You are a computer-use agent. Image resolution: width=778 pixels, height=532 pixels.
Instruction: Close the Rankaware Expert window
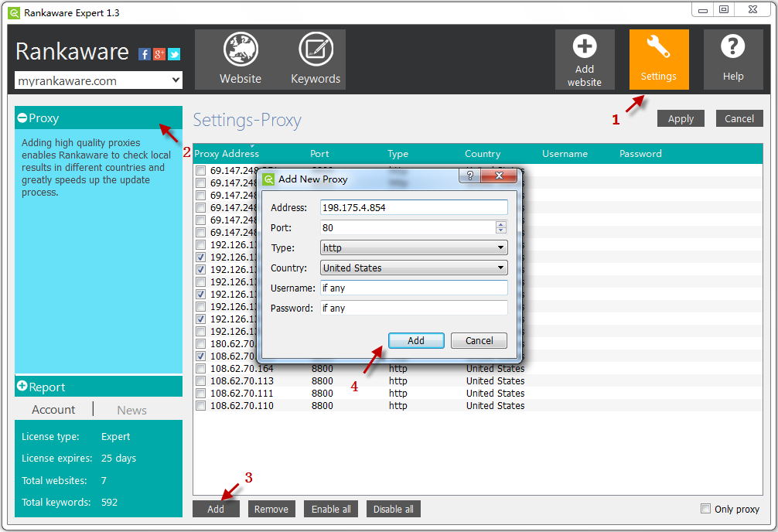[x=752, y=10]
